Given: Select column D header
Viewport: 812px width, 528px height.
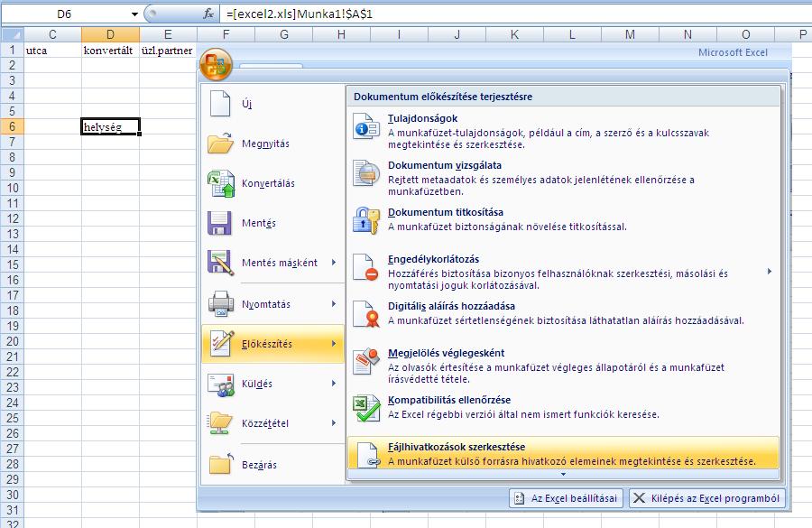Looking at the screenshot, I should coord(110,34).
